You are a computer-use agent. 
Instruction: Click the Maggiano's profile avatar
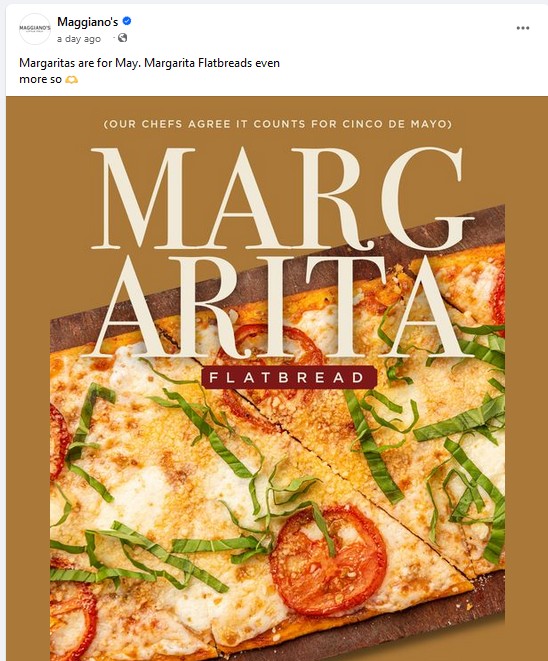pyautogui.click(x=35, y=29)
